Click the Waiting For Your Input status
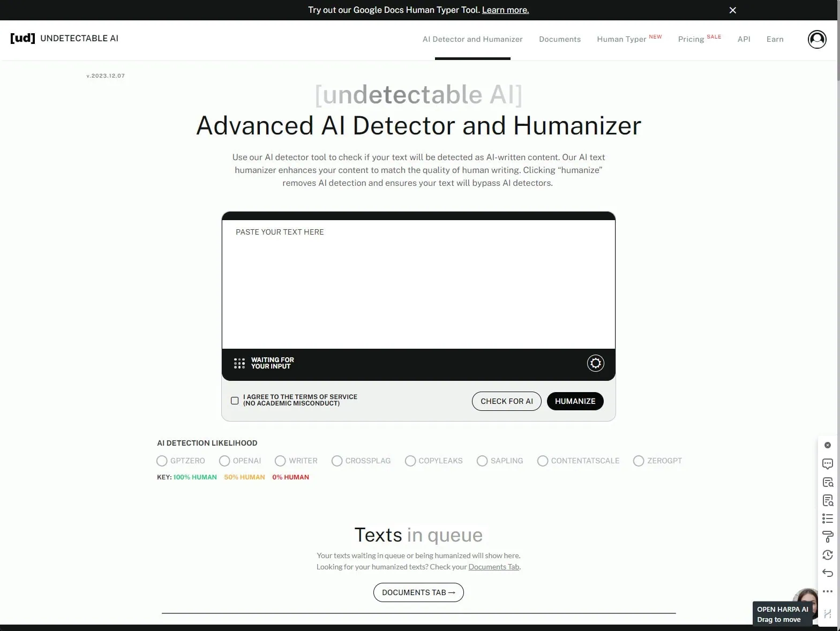The image size is (840, 631). (272, 363)
